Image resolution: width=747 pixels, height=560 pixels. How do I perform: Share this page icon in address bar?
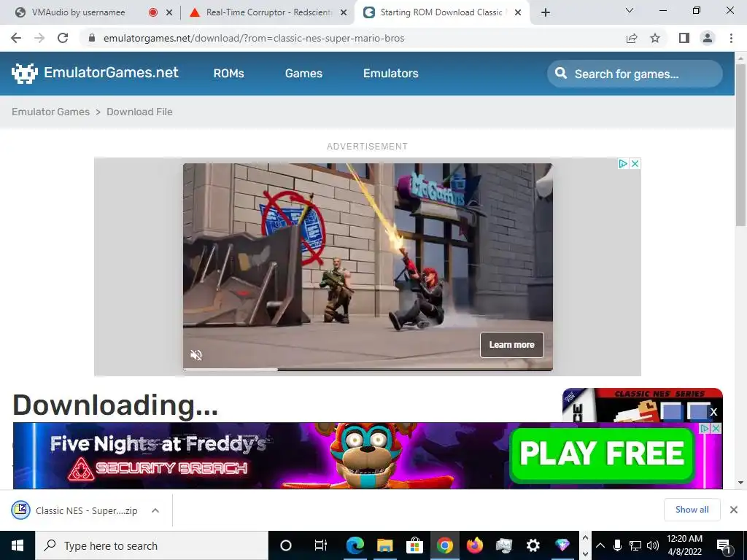(632, 38)
